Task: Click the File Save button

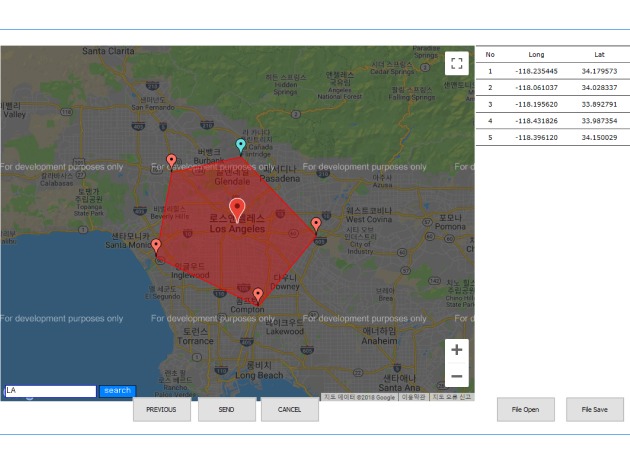Action: (x=594, y=409)
